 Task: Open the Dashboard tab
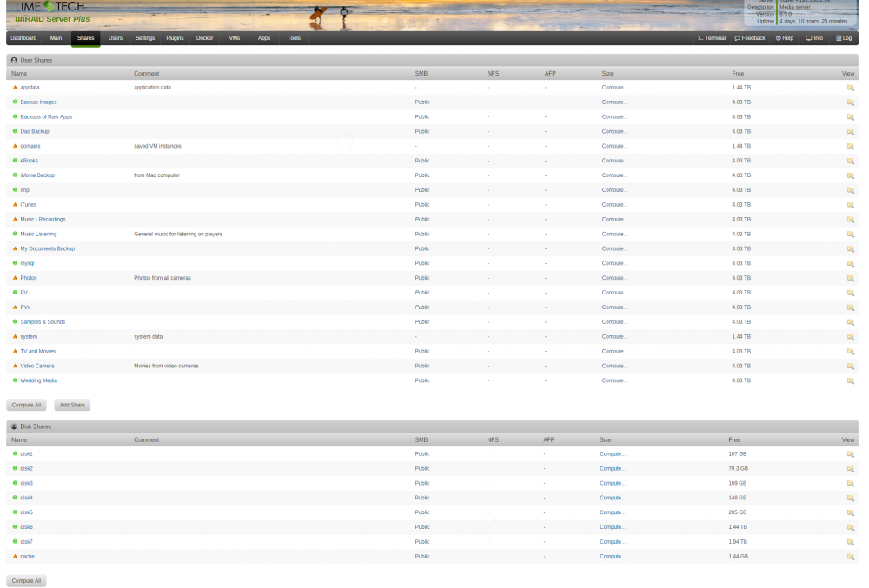(x=23, y=38)
